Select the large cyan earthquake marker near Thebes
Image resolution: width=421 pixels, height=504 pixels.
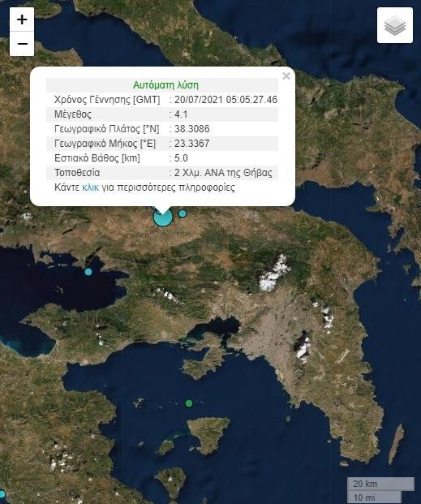(x=163, y=218)
